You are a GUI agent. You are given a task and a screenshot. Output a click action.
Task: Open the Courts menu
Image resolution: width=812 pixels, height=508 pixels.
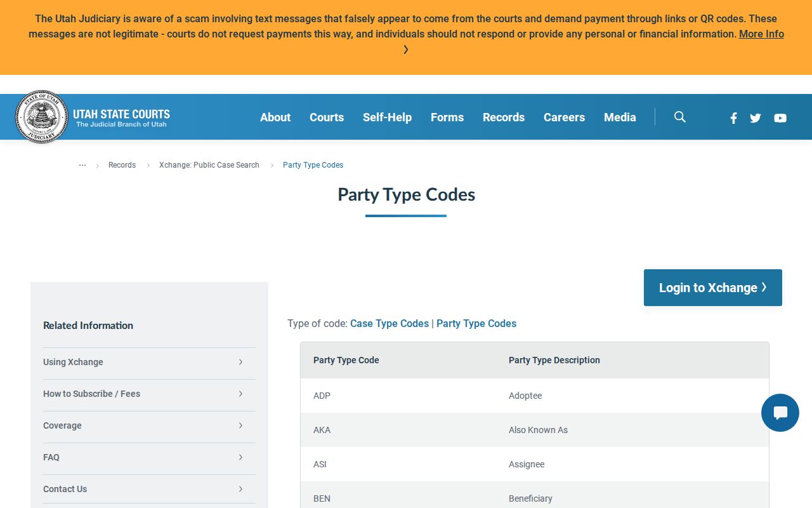(327, 117)
